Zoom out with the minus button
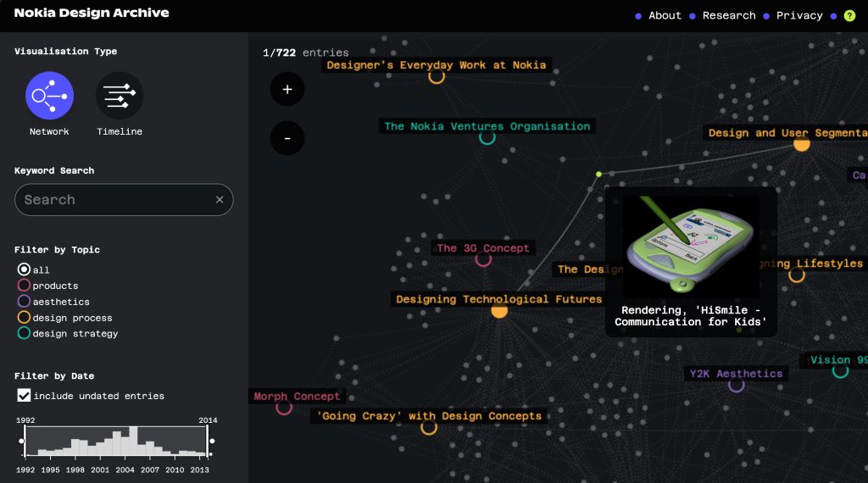Image resolution: width=868 pixels, height=483 pixels. click(287, 138)
